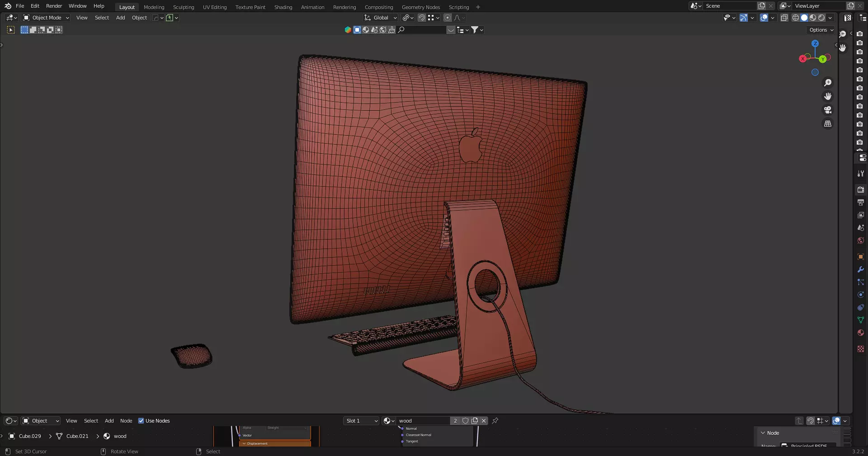
Task: Open the View Layer properties tab
Action: point(861,215)
